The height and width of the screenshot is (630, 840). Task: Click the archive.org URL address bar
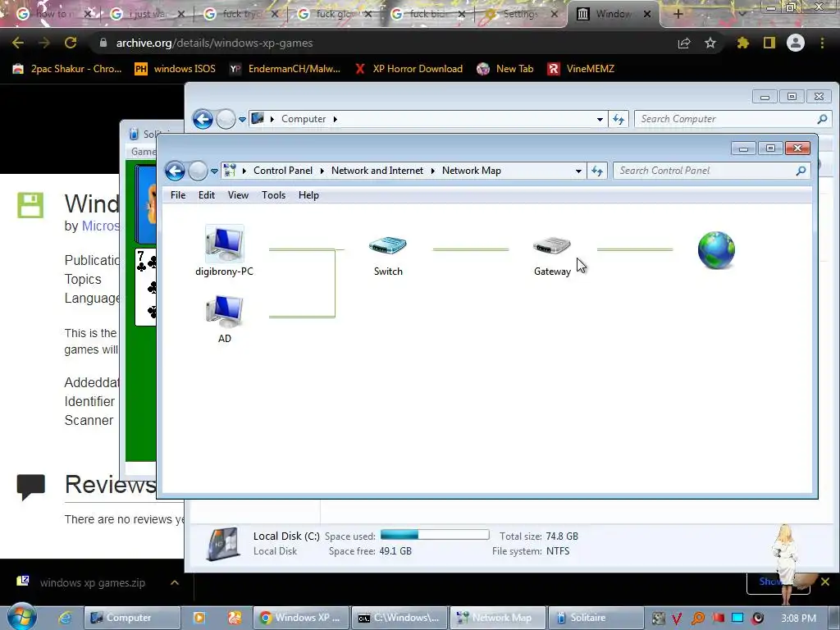pos(214,43)
